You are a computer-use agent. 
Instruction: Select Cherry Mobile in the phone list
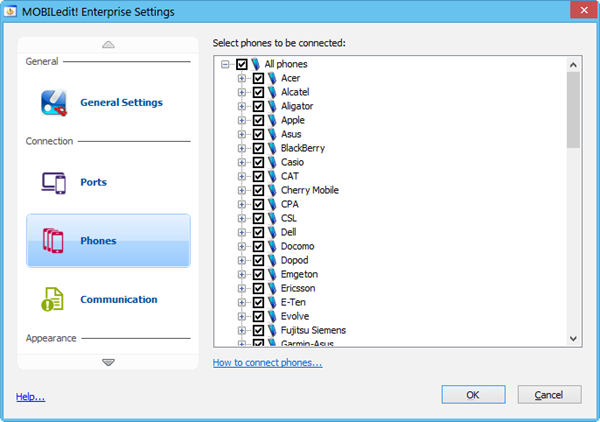click(309, 190)
